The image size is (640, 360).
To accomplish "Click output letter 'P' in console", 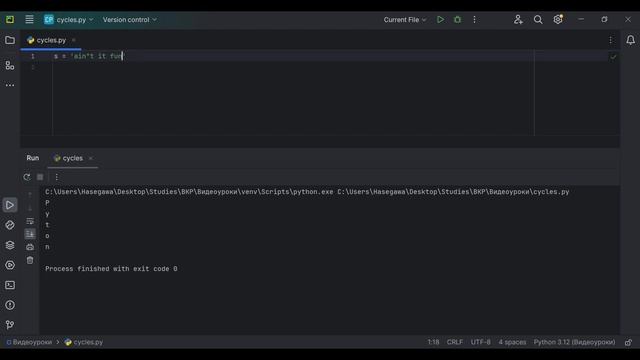I will 47,203.
